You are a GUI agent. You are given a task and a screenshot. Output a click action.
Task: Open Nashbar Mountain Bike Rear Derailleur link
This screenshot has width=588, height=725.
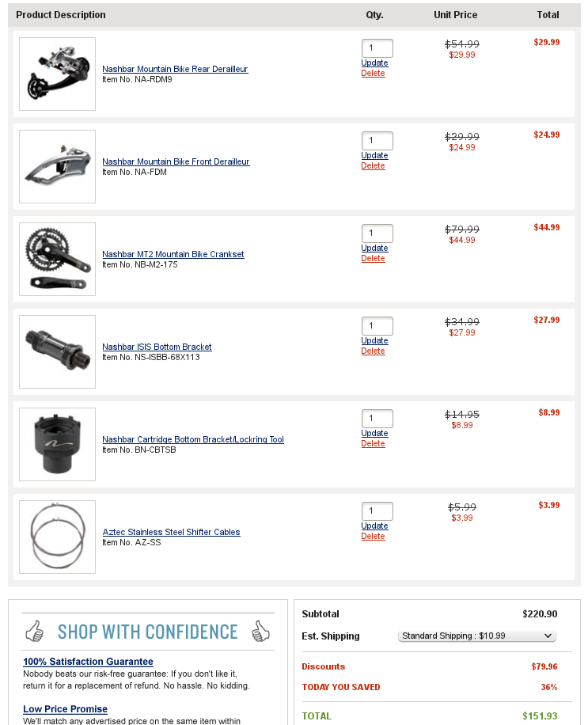pos(175,69)
